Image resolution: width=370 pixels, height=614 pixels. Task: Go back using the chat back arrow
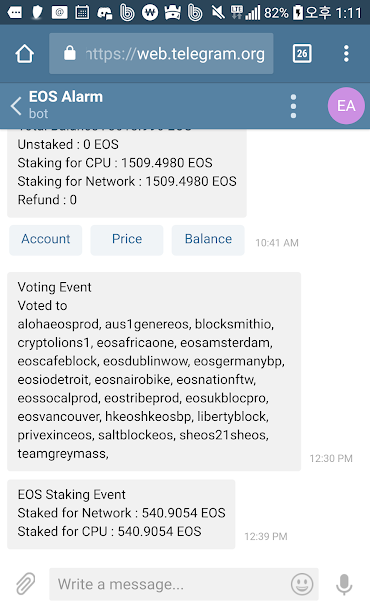click(x=16, y=106)
